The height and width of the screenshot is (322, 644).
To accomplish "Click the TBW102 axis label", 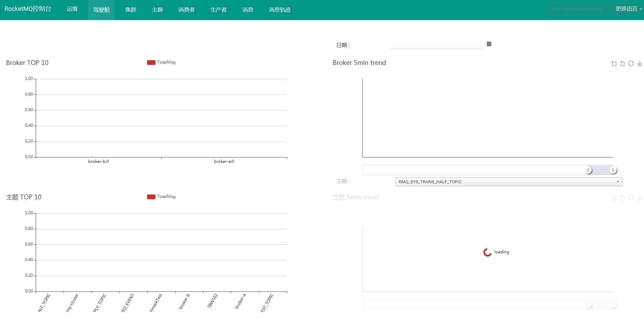I will [x=212, y=301].
